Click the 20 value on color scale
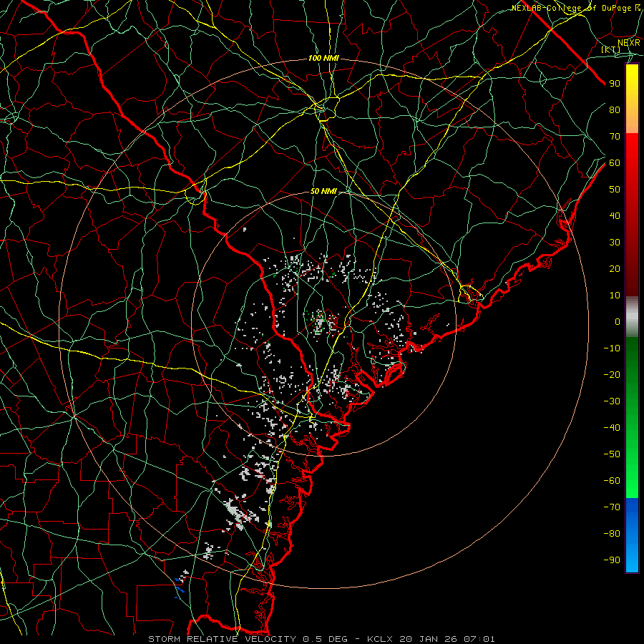Viewport: 644px width, 644px height. click(615, 268)
